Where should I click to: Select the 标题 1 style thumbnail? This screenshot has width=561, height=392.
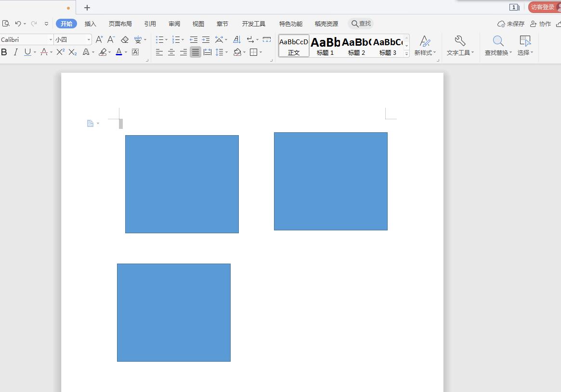point(325,46)
